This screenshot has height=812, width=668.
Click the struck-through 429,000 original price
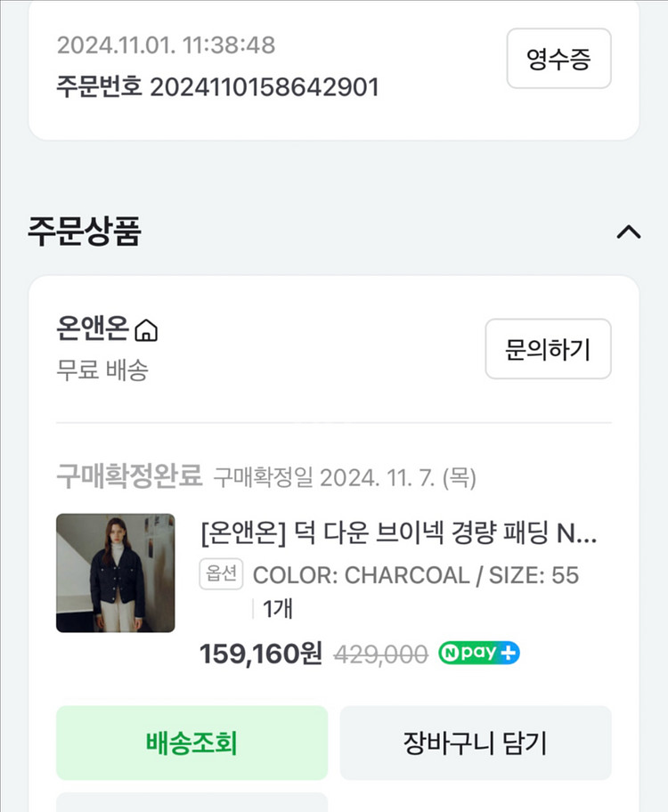coord(380,654)
